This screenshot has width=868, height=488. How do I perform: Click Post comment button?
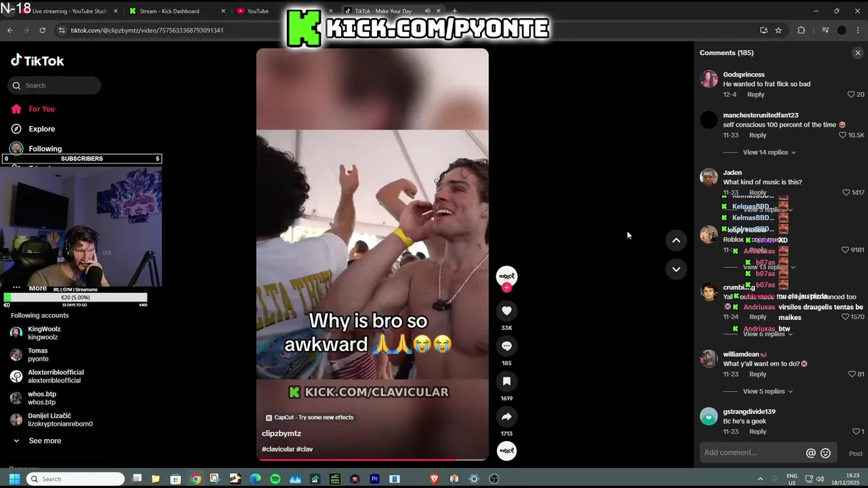(856, 453)
